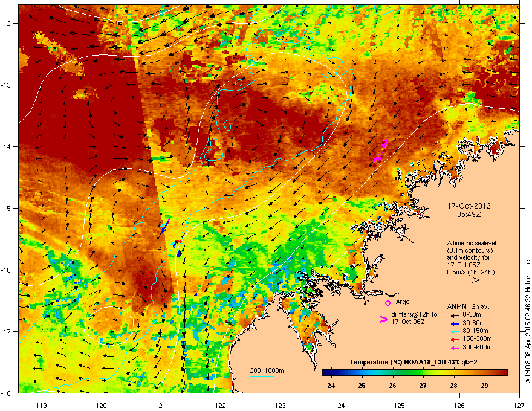Click the drifters@12h to legend text
This screenshot has height=411, width=532.
tap(414, 315)
